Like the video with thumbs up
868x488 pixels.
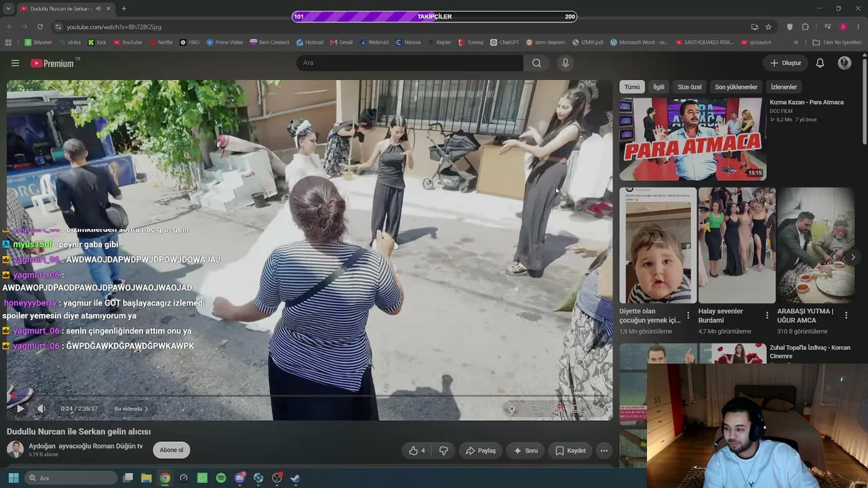tap(417, 451)
